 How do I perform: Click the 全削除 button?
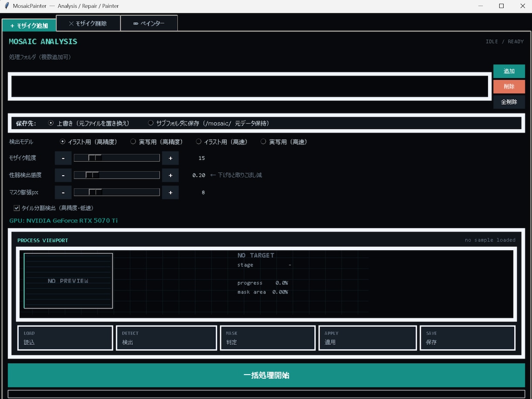click(509, 102)
